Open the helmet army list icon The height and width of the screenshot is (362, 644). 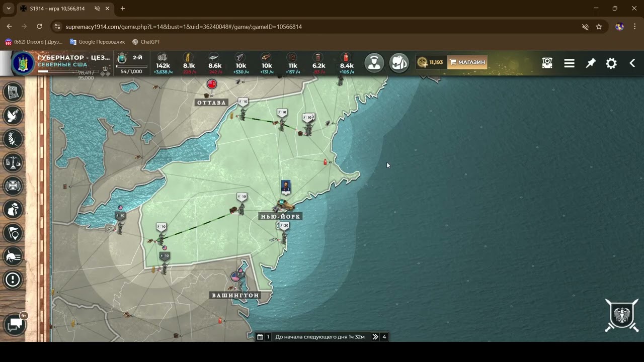pyautogui.click(x=13, y=256)
